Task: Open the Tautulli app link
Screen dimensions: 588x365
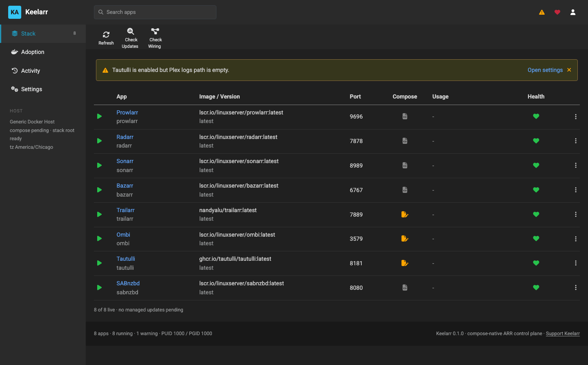Action: [126, 259]
